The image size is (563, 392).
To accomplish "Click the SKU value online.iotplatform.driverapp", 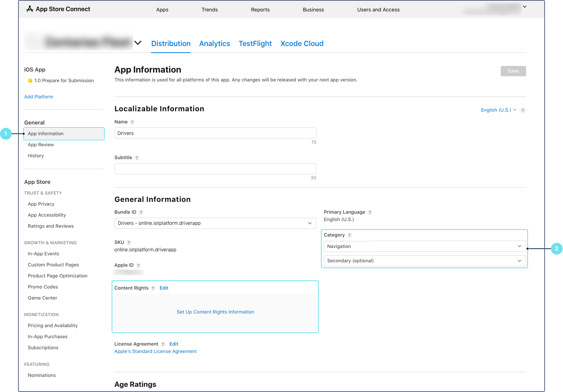I will point(145,250).
